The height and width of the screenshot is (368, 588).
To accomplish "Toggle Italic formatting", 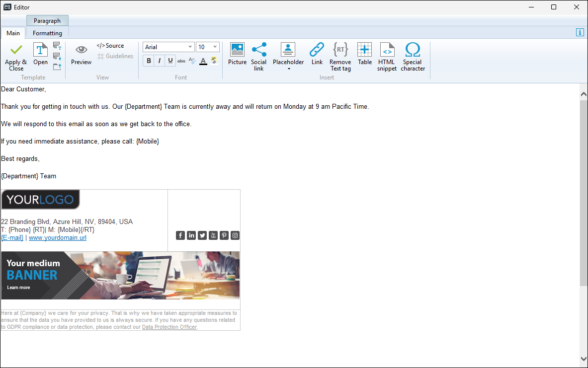I will tap(160, 61).
